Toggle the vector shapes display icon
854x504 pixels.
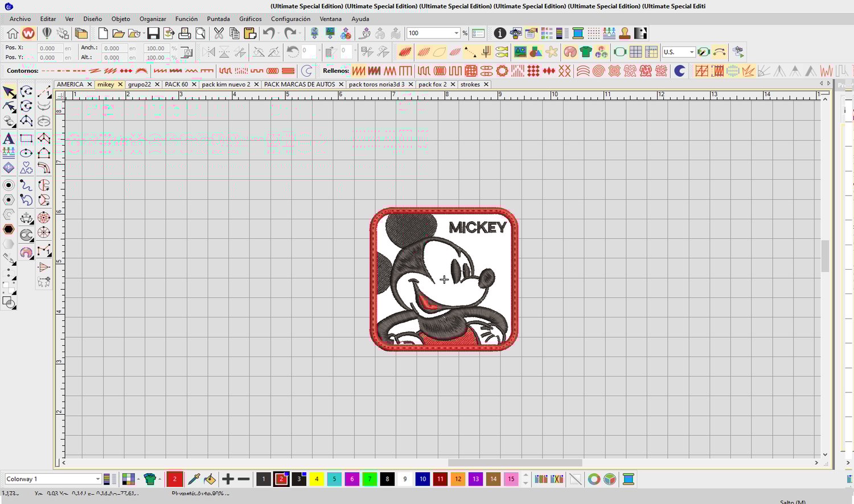tap(536, 52)
